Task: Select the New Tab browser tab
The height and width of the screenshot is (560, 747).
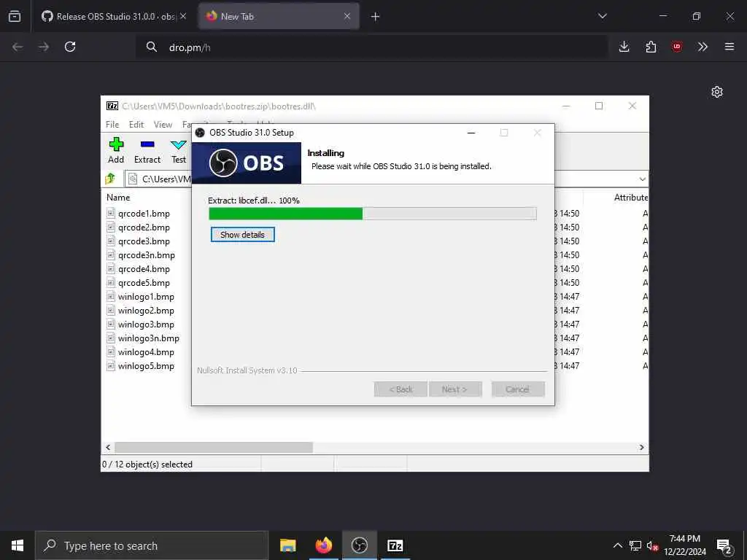Action: (279, 16)
